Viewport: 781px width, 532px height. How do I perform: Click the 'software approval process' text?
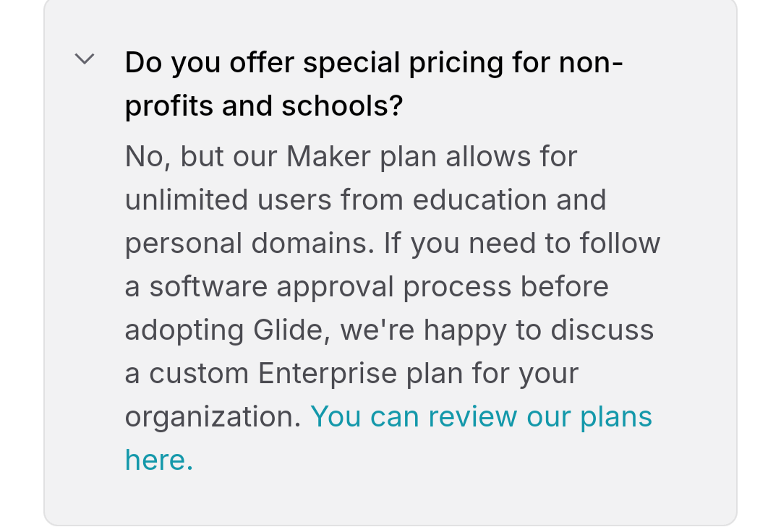point(330,287)
